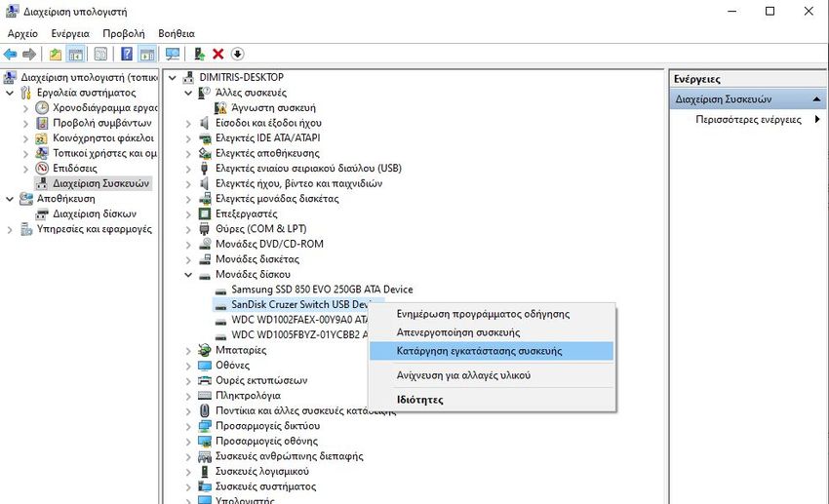Viewport: 829px width, 504px height.
Task: Go back with the blue left arrow
Action: tap(10, 54)
